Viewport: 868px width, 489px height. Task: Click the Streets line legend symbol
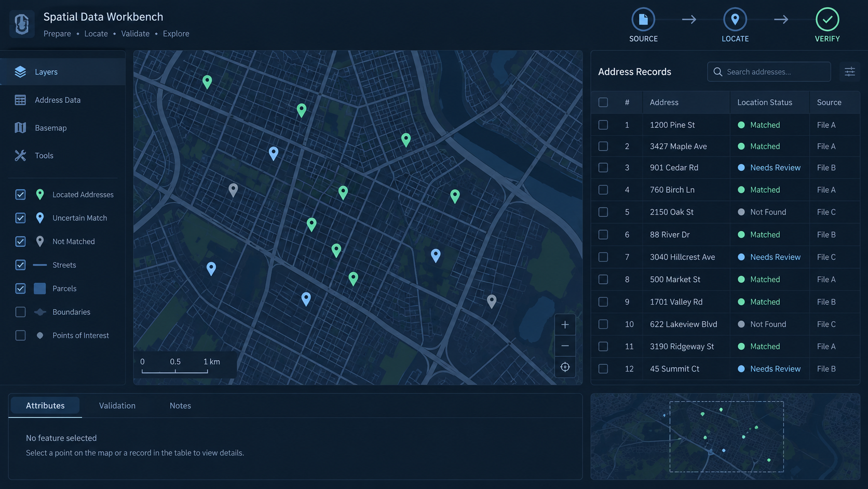[x=40, y=265]
